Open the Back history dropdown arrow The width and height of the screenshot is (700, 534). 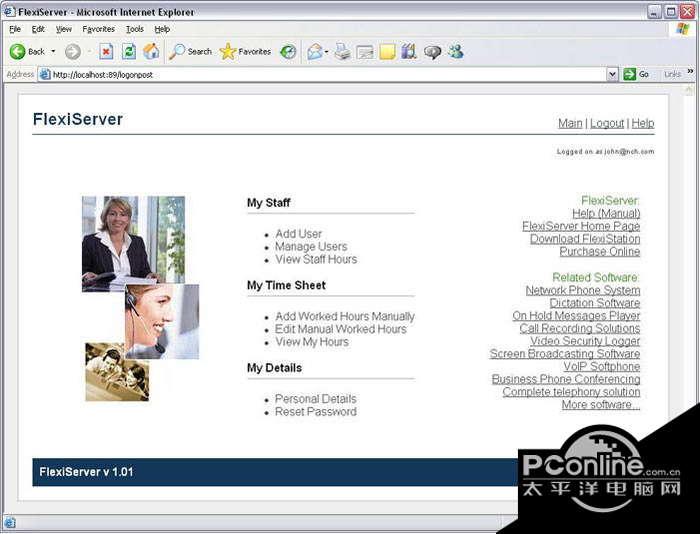(53, 52)
